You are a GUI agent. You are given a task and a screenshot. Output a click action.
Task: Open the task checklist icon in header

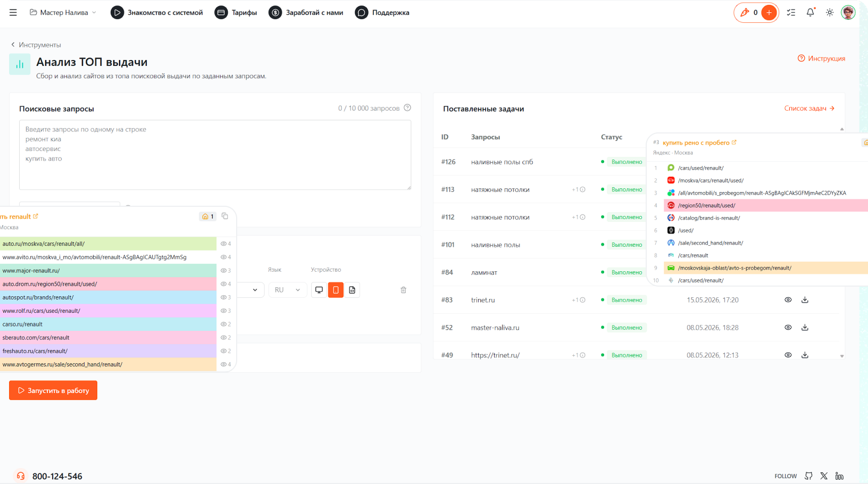coord(791,12)
